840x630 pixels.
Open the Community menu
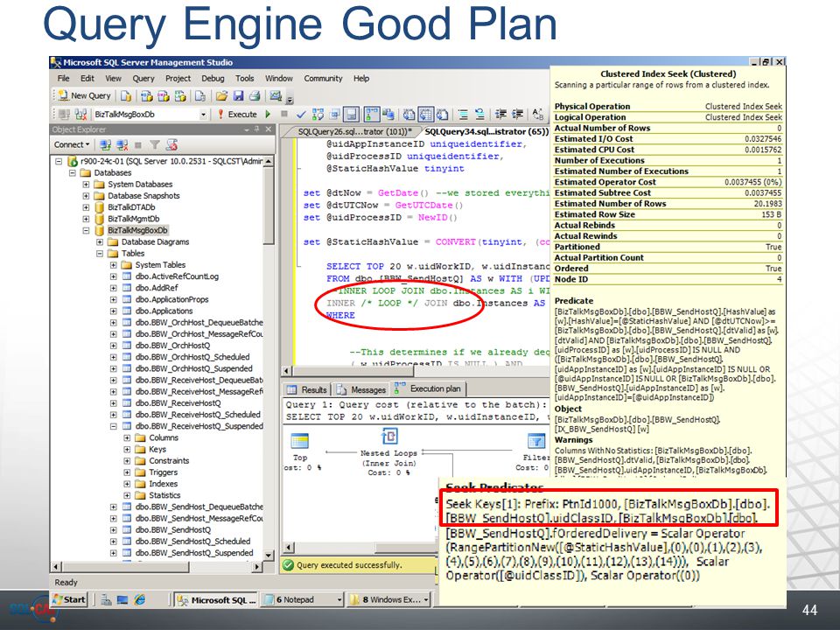(x=323, y=78)
